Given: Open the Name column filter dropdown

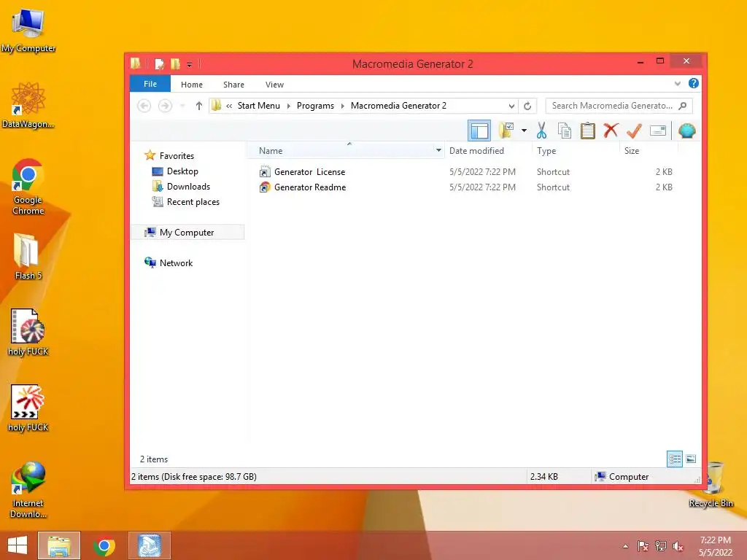Looking at the screenshot, I should [x=438, y=150].
